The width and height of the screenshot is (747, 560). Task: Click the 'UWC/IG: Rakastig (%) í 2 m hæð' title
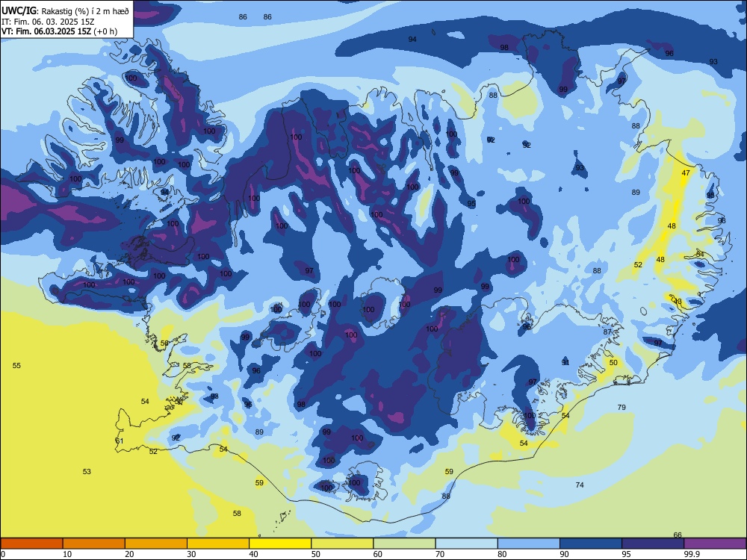(65, 10)
